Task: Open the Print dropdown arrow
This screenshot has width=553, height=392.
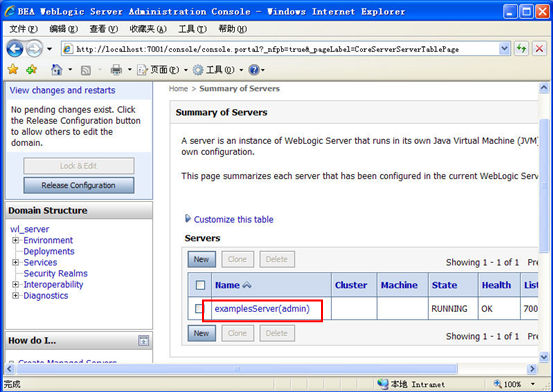Action: 129,70
